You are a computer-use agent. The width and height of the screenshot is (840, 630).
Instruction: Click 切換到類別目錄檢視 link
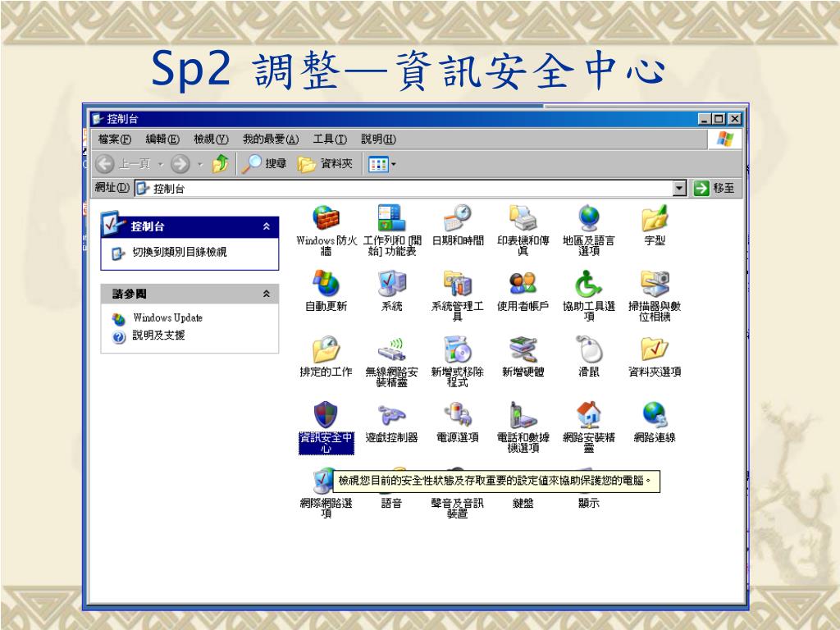180,252
